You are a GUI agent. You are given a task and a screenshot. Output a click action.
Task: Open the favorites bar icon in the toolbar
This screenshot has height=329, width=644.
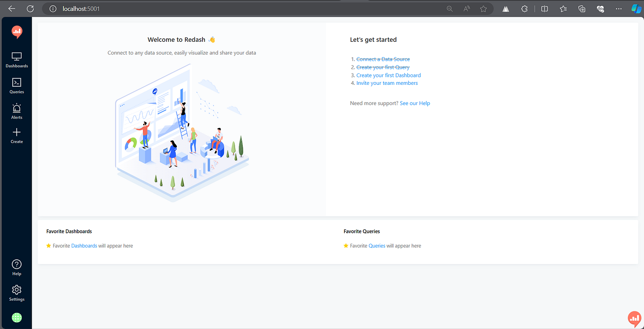click(563, 8)
